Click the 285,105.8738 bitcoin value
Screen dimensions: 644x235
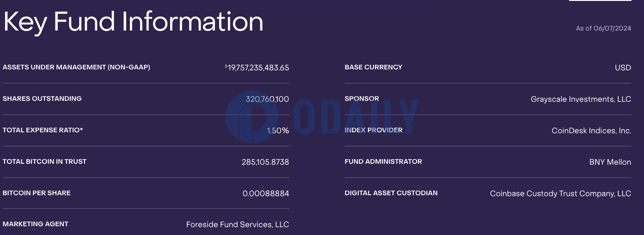265,162
